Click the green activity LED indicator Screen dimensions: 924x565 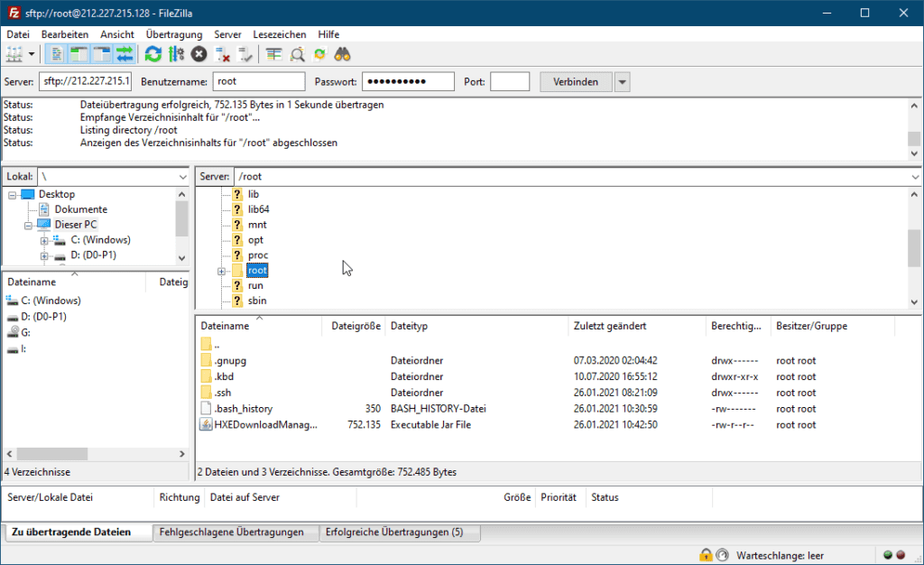(x=888, y=555)
